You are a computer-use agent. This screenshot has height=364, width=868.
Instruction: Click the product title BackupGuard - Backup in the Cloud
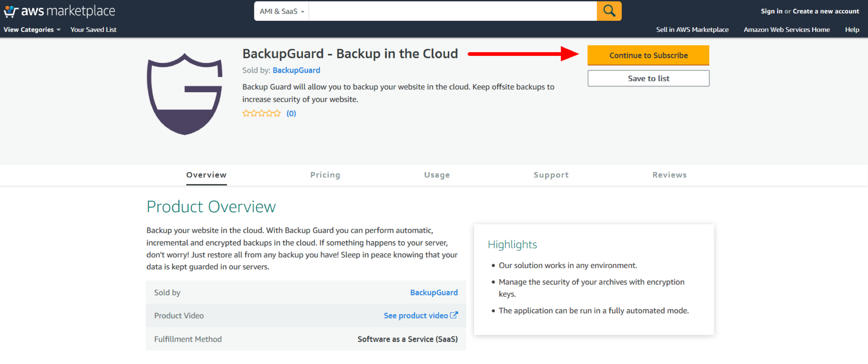coord(350,54)
